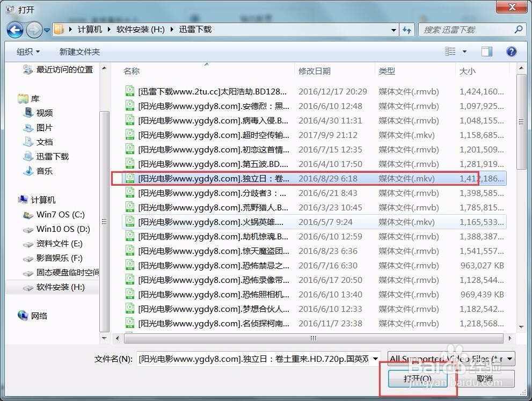Open the 文档 library
The image size is (532, 401).
(38, 142)
